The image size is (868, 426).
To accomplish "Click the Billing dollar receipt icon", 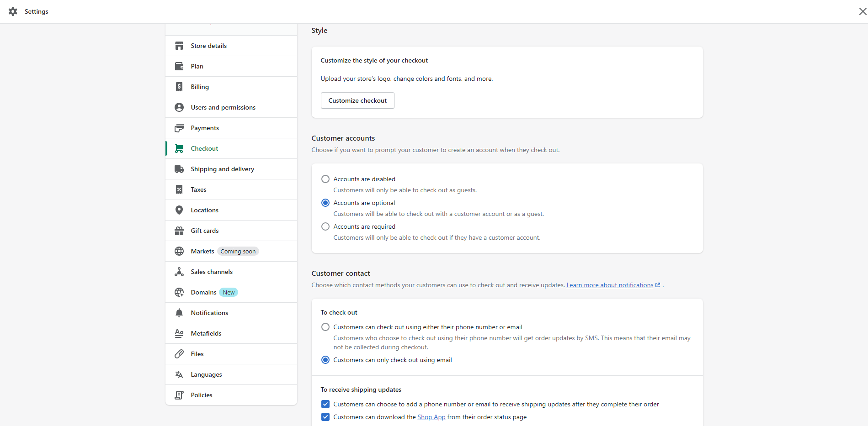I will click(179, 87).
